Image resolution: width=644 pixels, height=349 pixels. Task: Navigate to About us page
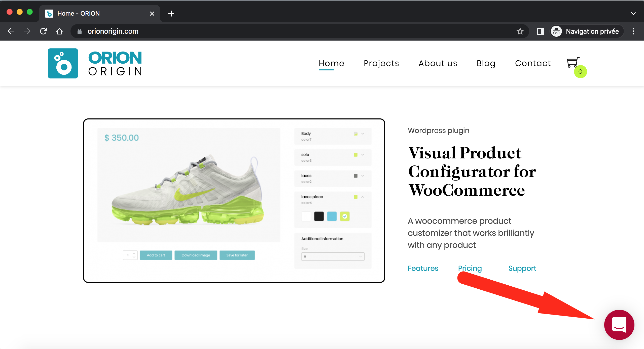click(x=438, y=63)
